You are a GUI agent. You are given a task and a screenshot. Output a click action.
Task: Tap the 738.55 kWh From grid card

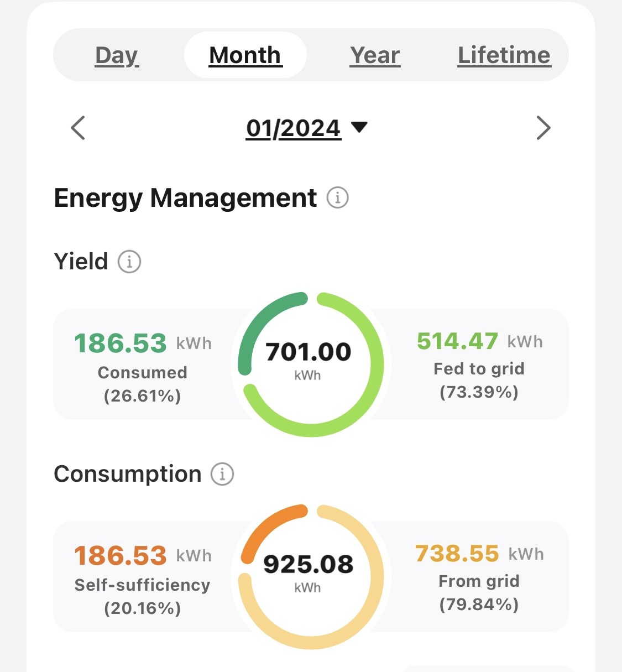point(479,577)
